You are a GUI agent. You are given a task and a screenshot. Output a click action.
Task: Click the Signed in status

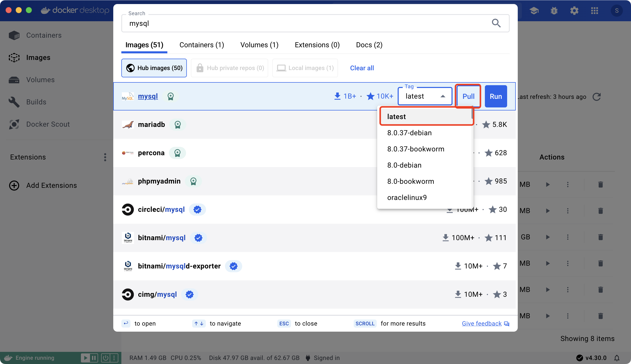pos(323,358)
